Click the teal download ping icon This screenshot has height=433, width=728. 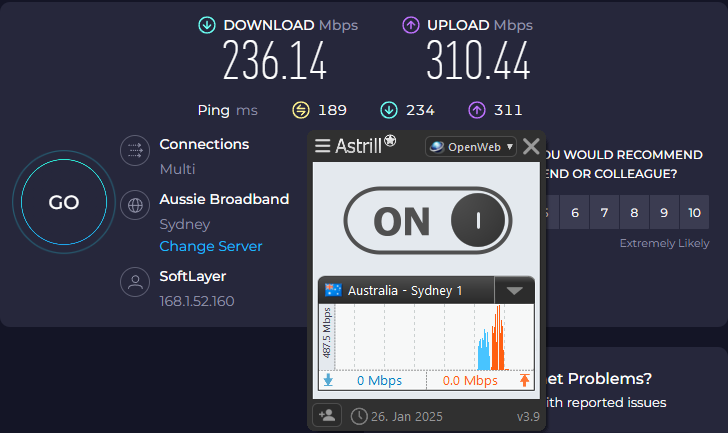pos(389,110)
